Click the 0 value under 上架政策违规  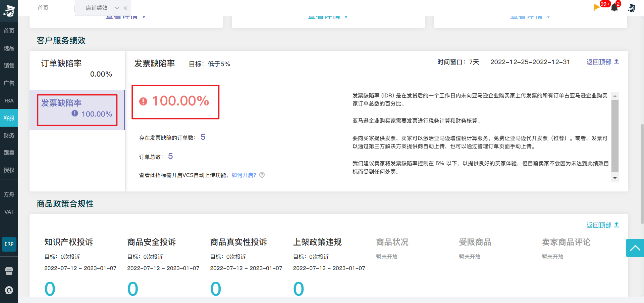[299, 289]
